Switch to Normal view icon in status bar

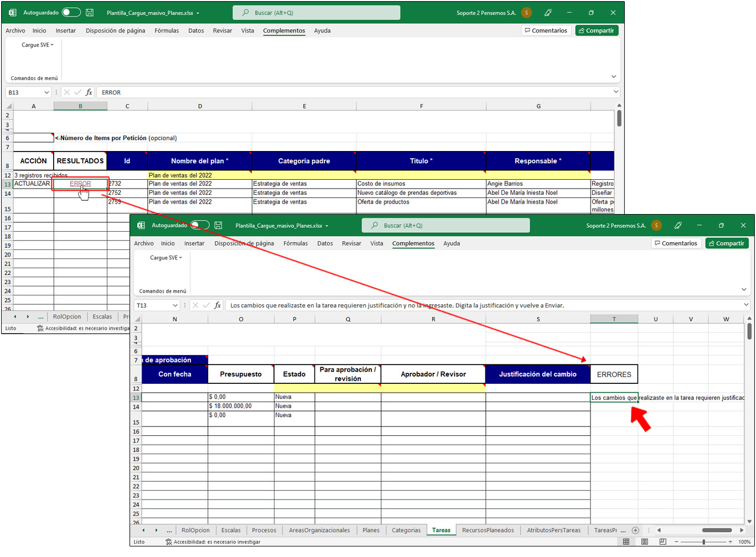point(626,542)
